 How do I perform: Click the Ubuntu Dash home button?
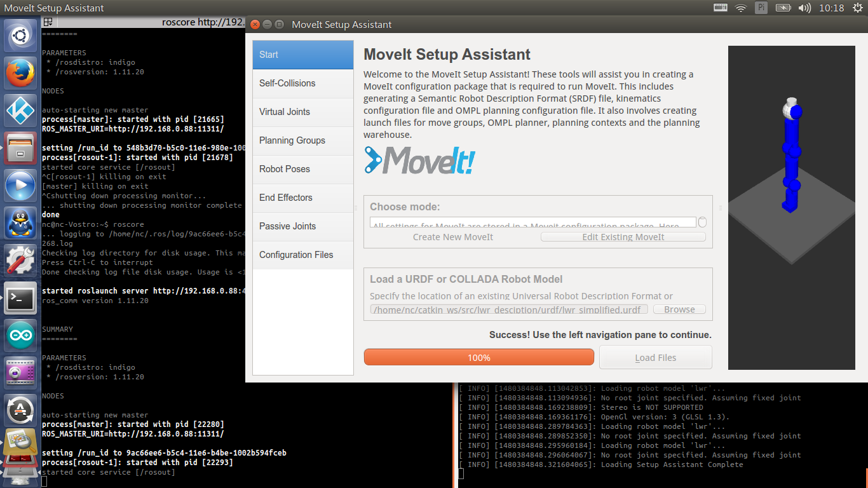pos(21,36)
